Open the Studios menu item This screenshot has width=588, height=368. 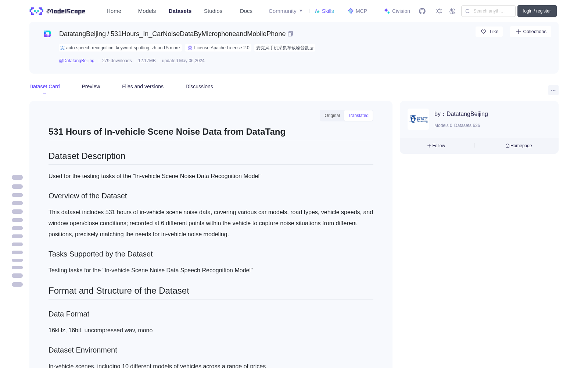(x=213, y=11)
